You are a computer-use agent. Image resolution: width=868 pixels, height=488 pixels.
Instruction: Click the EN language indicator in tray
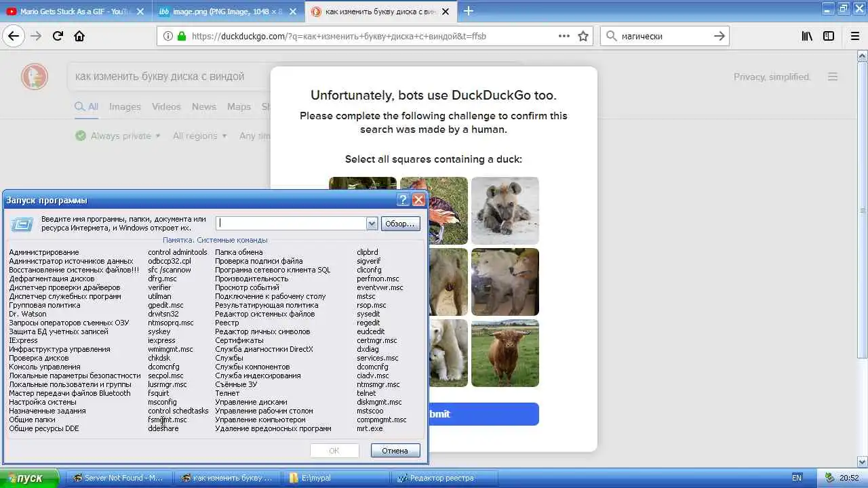[x=797, y=478]
